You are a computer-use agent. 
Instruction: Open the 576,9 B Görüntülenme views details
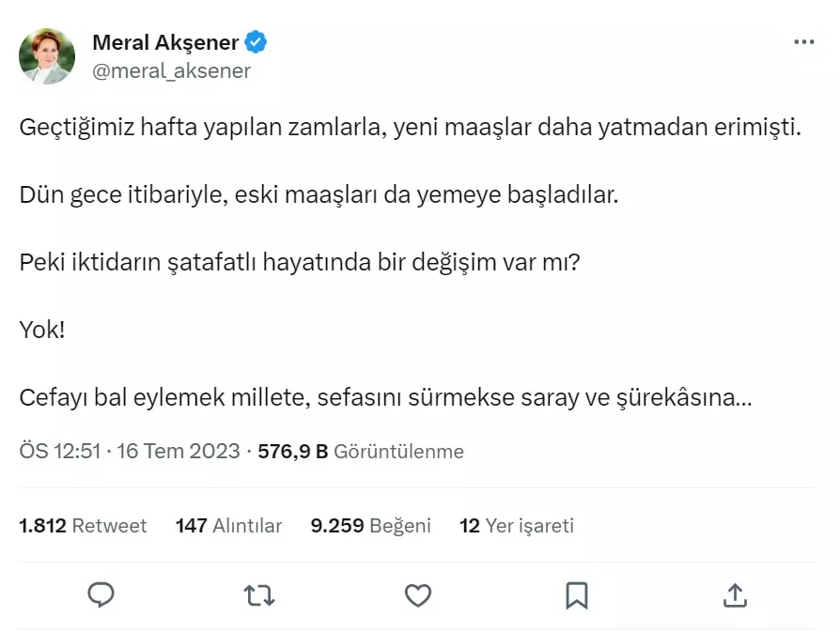pos(355,451)
